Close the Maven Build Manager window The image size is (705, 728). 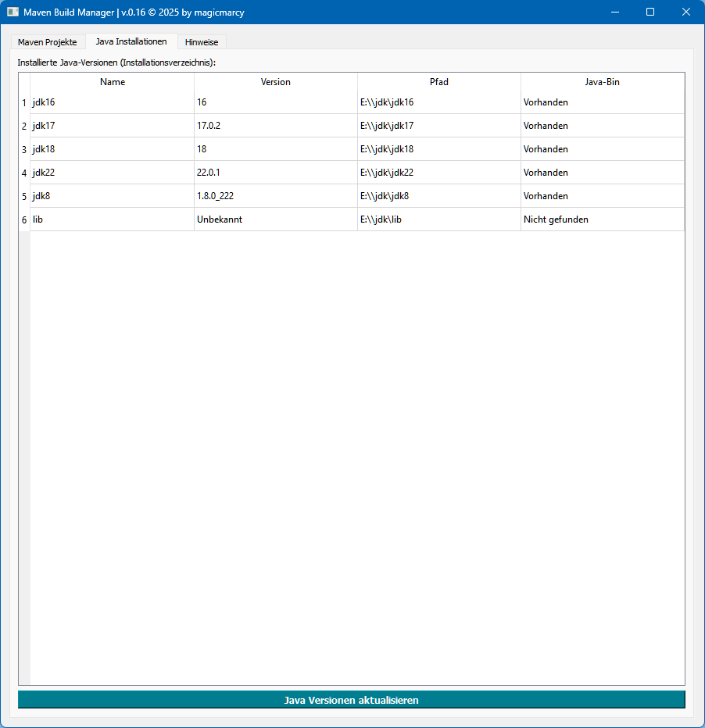(686, 12)
